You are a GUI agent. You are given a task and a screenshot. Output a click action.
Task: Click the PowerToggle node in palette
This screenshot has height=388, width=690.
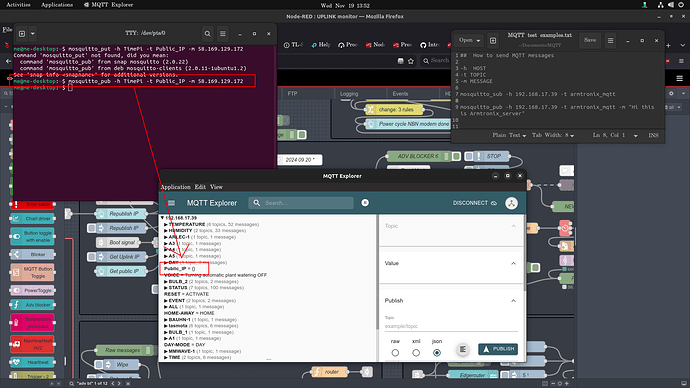33,290
